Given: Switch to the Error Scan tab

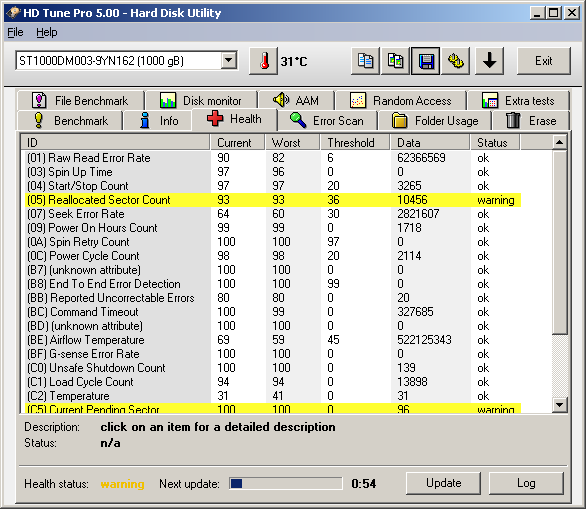Looking at the screenshot, I should [x=327, y=121].
